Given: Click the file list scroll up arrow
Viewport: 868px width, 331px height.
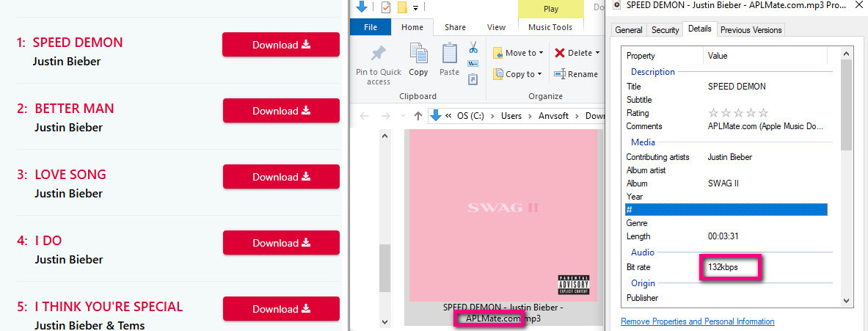Looking at the screenshot, I should 384,135.
